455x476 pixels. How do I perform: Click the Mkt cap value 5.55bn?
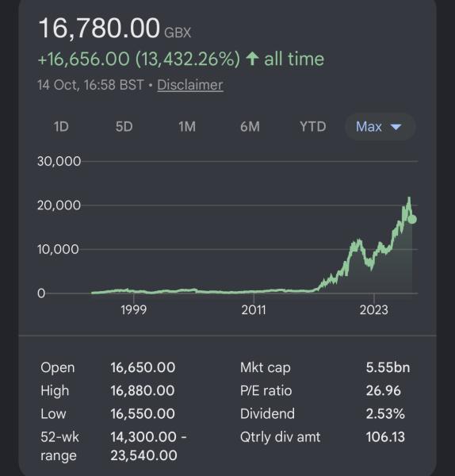(388, 367)
